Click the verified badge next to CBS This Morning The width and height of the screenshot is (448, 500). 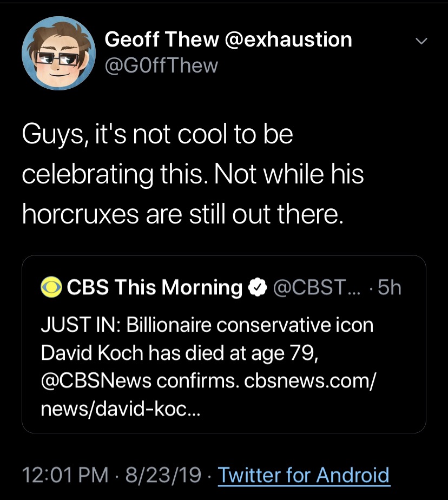coord(258,287)
